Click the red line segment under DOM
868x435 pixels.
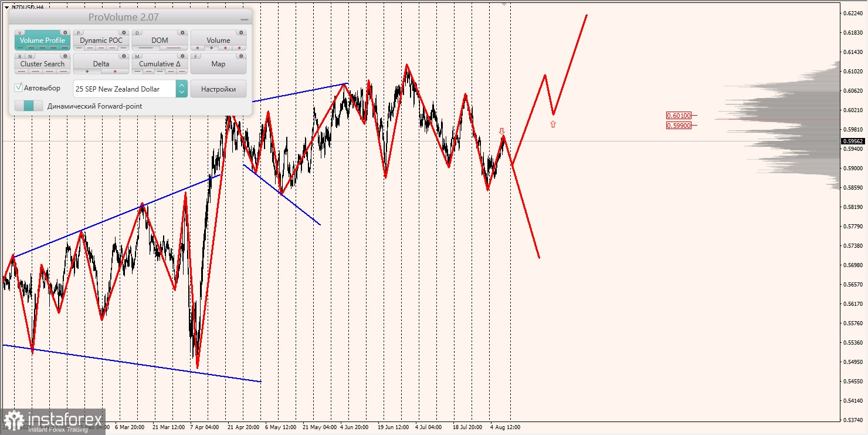pyautogui.click(x=174, y=48)
